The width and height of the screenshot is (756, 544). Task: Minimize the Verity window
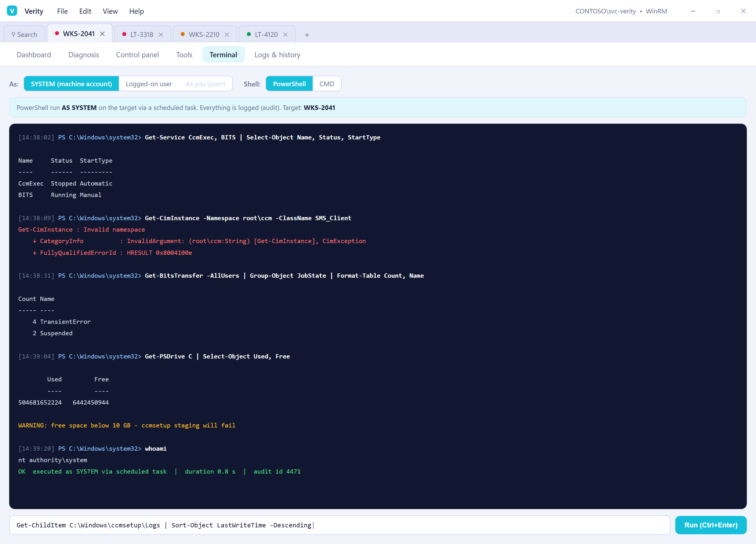[x=693, y=11]
